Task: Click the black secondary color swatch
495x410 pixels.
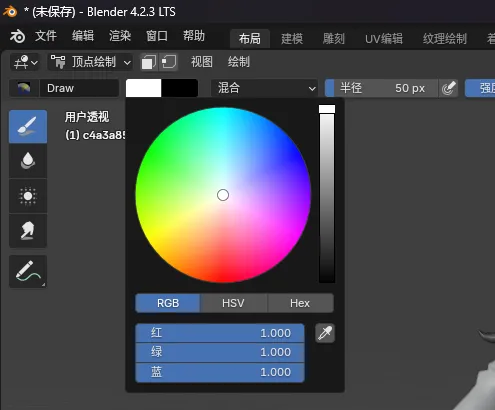Action: pyautogui.click(x=180, y=88)
